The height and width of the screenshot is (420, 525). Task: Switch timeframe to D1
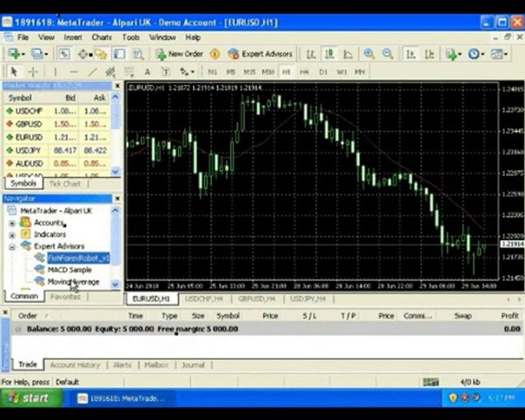tap(323, 72)
